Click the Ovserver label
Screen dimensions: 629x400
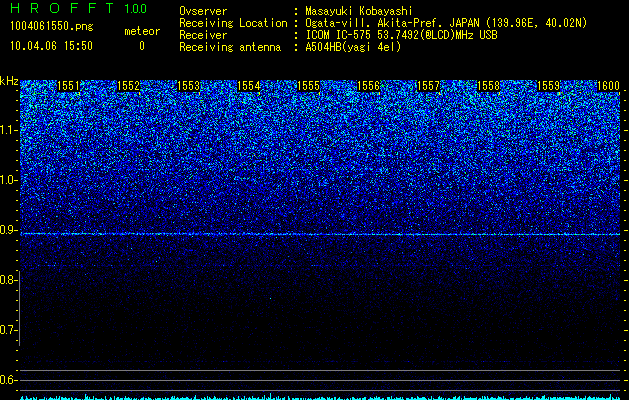pos(203,11)
